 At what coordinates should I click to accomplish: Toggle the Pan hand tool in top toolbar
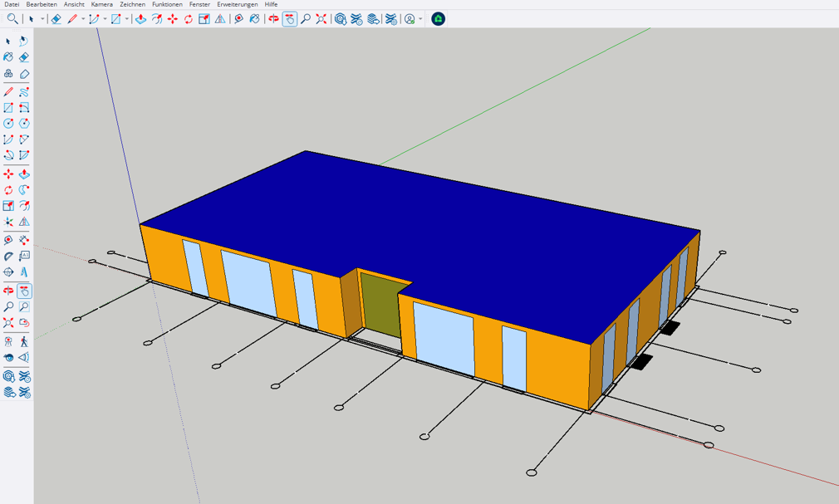click(289, 19)
